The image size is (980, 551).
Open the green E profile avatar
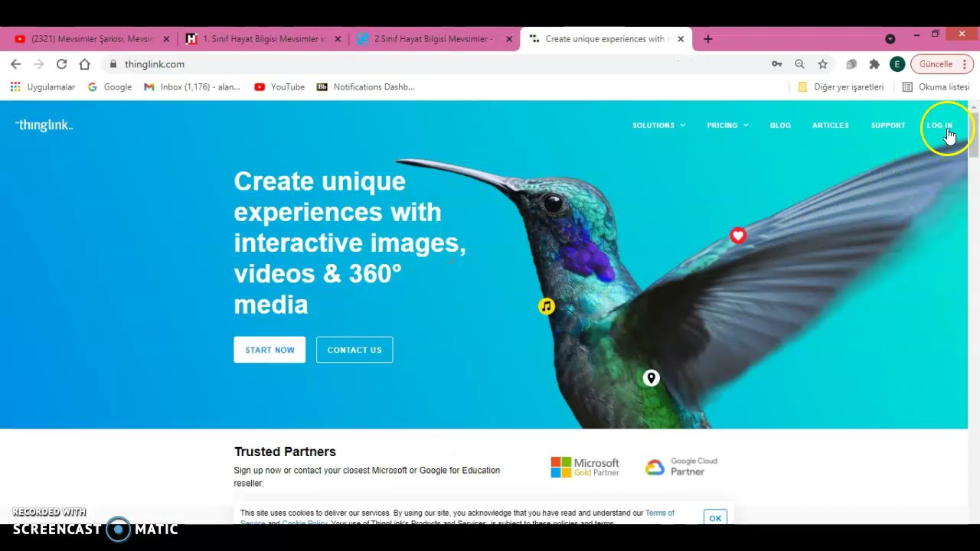[897, 64]
